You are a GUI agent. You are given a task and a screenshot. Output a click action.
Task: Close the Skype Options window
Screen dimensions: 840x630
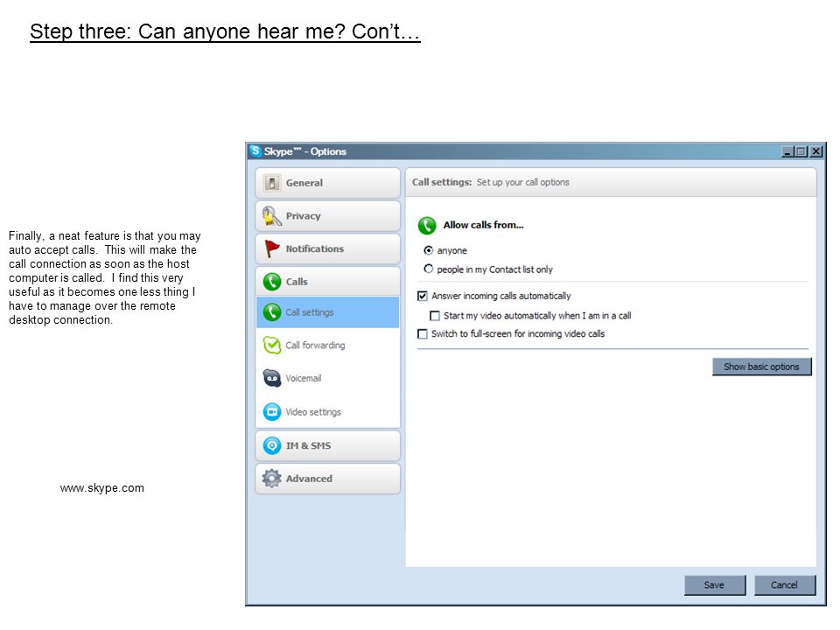[x=815, y=151]
